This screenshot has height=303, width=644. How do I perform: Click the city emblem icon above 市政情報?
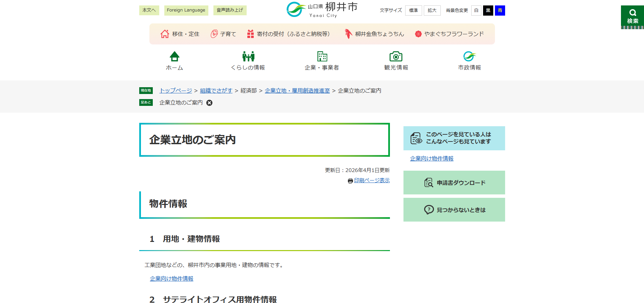tap(470, 56)
